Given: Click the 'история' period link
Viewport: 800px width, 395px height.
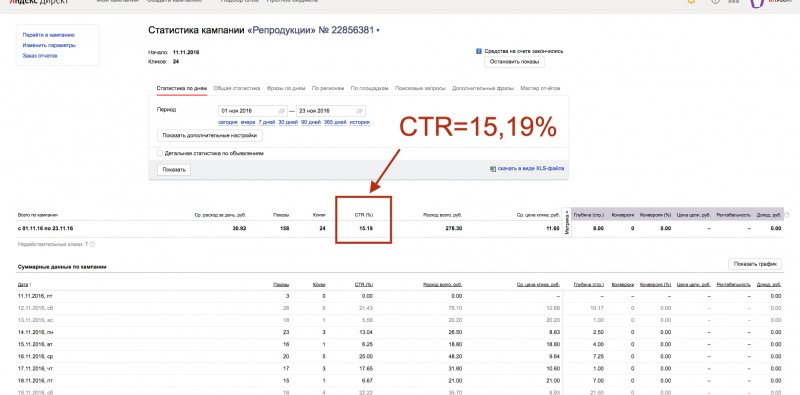Looking at the screenshot, I should (x=359, y=122).
